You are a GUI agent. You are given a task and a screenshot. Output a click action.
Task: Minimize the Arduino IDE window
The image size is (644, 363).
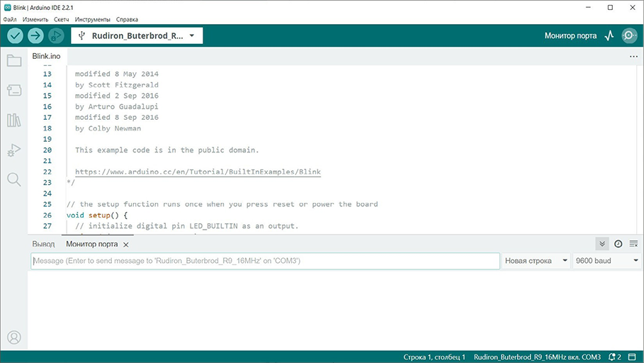coord(588,7)
